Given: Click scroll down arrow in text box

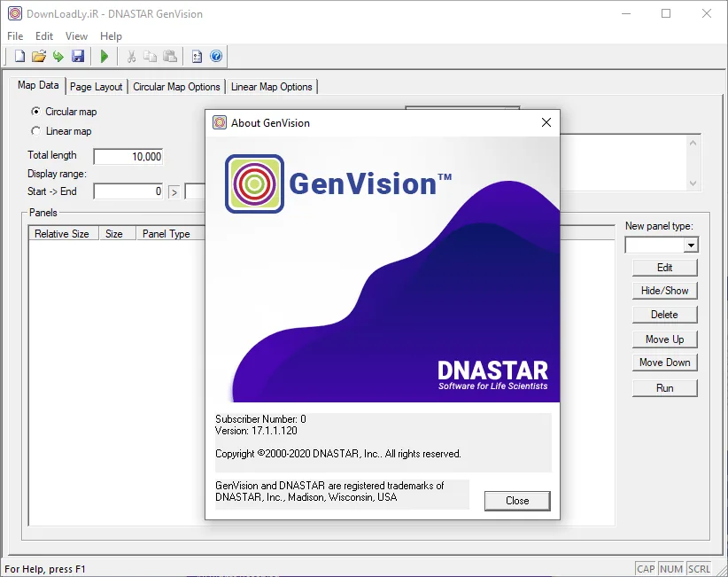Looking at the screenshot, I should [x=693, y=183].
